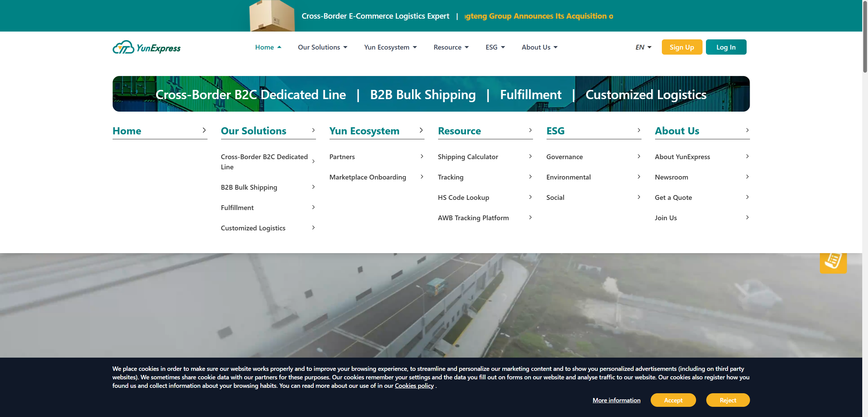The height and width of the screenshot is (417, 868).
Task: Open the Home mega-menu heading
Action: (x=127, y=131)
